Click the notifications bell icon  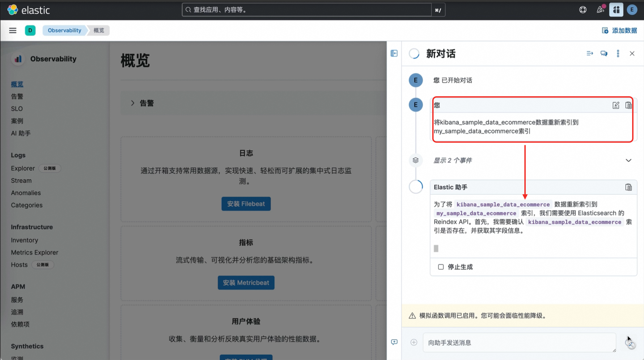pos(600,10)
